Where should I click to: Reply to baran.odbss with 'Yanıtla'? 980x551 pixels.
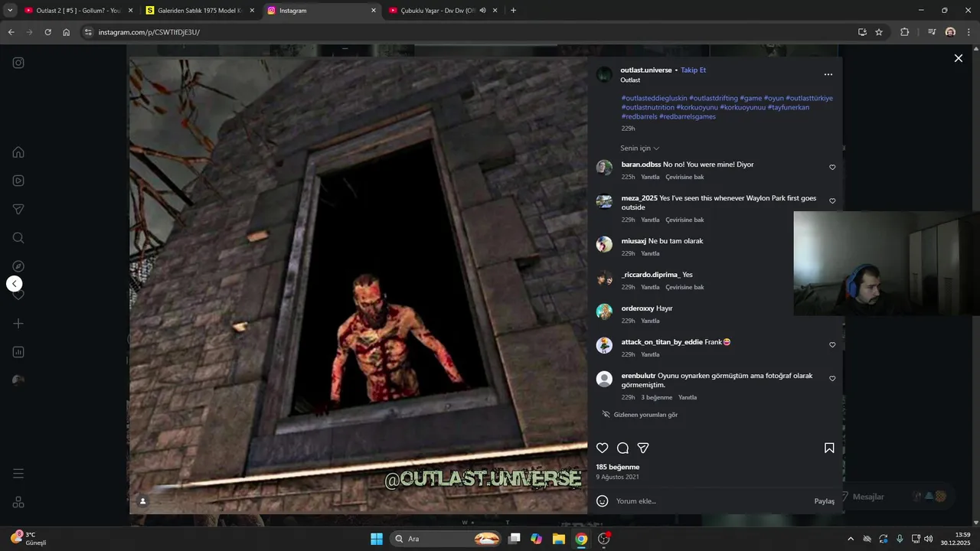pyautogui.click(x=650, y=178)
